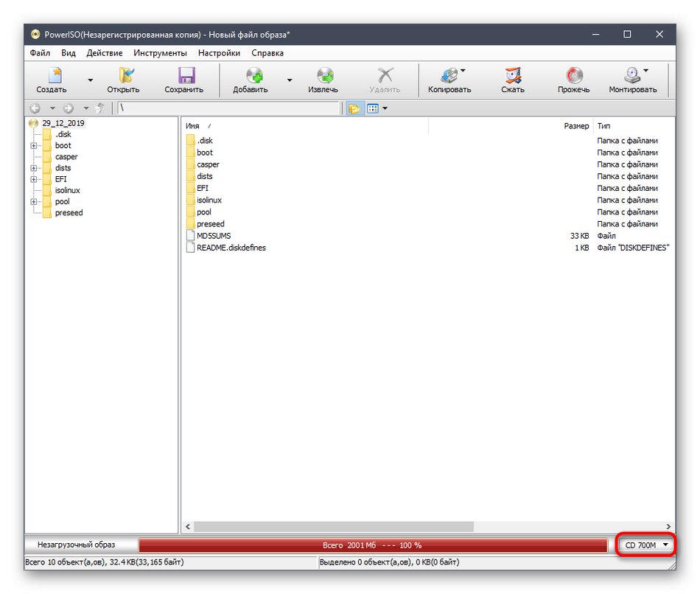The image size is (700, 594).
Task: Click the PowerISO disc icon in title bar
Action: click(x=35, y=35)
